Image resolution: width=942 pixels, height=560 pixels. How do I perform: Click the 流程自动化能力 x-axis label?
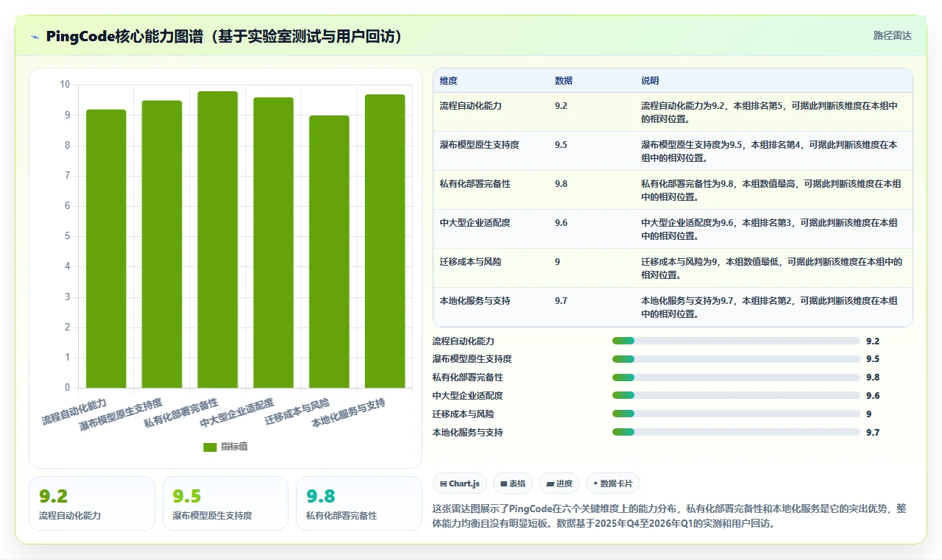pos(74,411)
